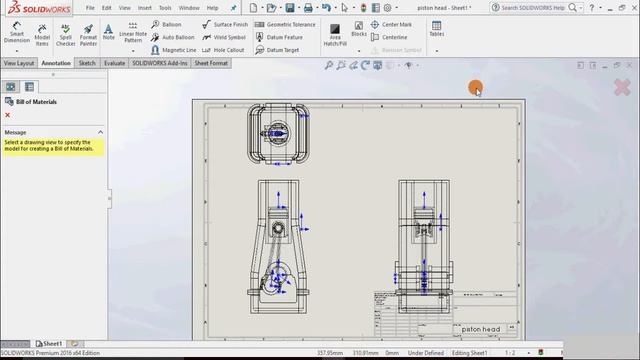Select the Sheet1 tab at bottom
Viewport: 640px width, 360px height.
49,344
